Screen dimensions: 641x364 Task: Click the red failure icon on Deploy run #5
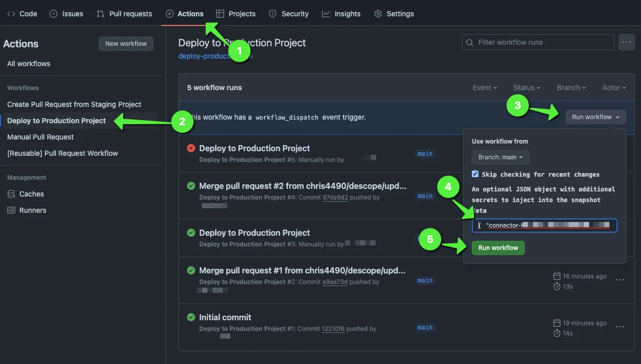pyautogui.click(x=191, y=149)
